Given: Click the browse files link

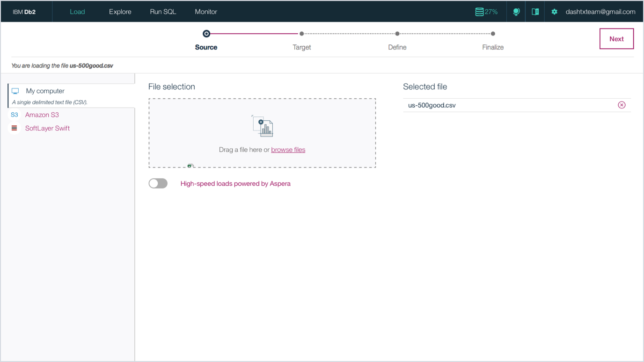Looking at the screenshot, I should (x=288, y=150).
